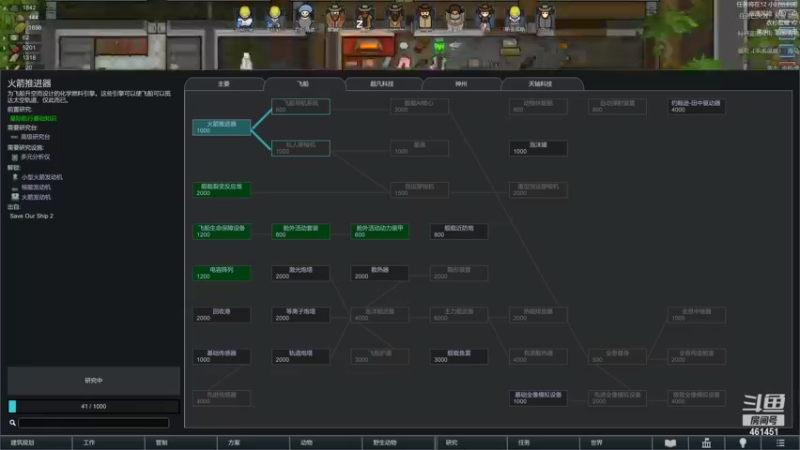Click the green prerequisite research link
Screen dimensions: 800x450
pos(33,118)
